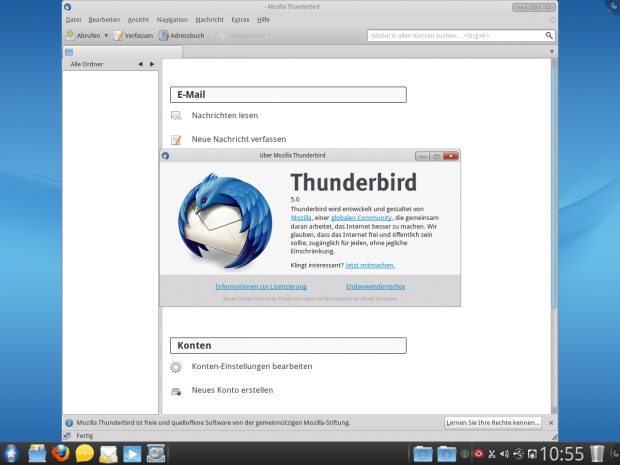Open Neue Nachricht verfassen link

point(239,139)
